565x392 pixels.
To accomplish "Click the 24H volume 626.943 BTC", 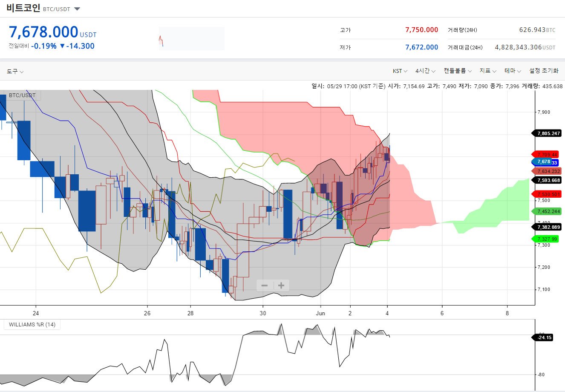I will pos(537,30).
